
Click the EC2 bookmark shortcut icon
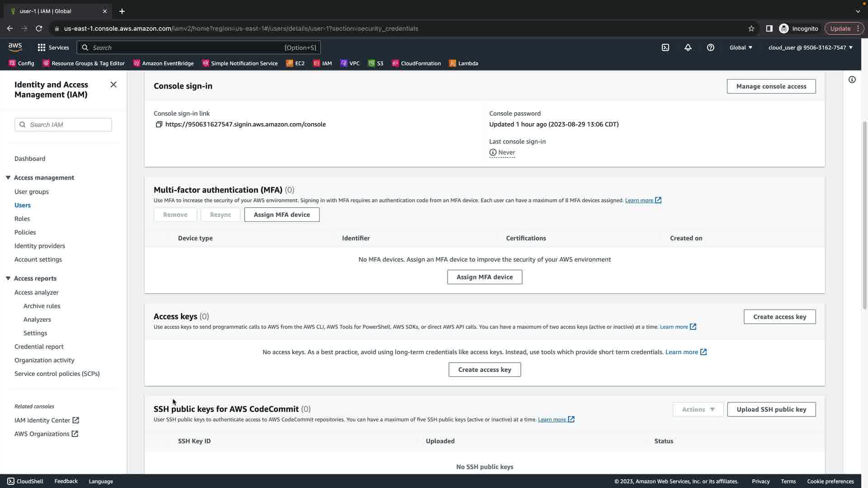click(x=290, y=63)
